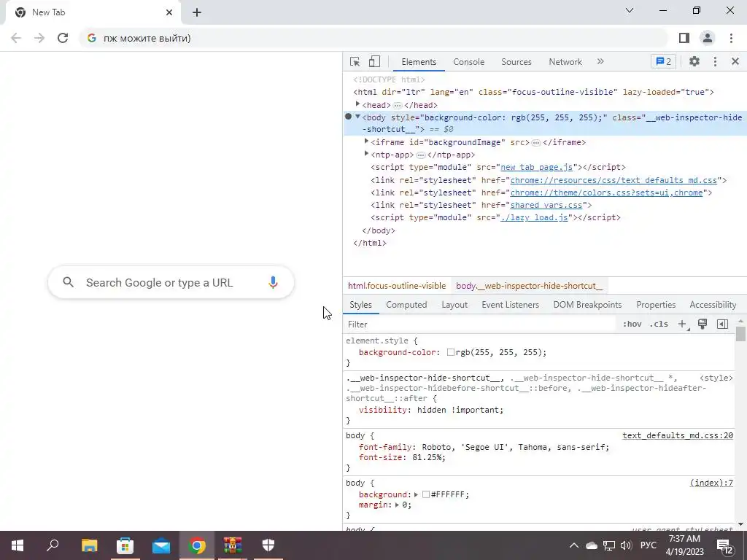Click the New Style Rule plus icon
Viewport: 747px width, 560px height.
(682, 324)
